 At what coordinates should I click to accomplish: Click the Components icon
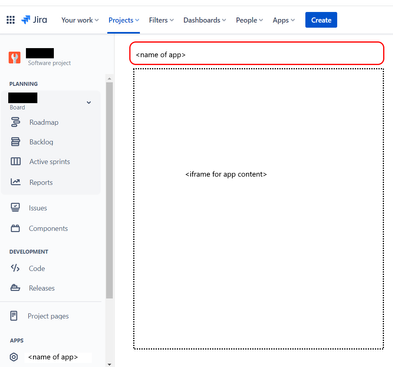pos(15,228)
